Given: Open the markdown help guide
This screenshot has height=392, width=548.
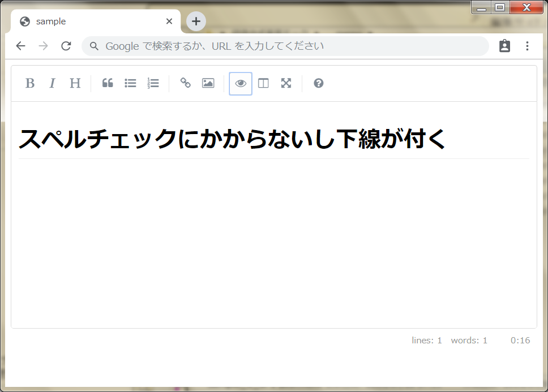Looking at the screenshot, I should (318, 83).
